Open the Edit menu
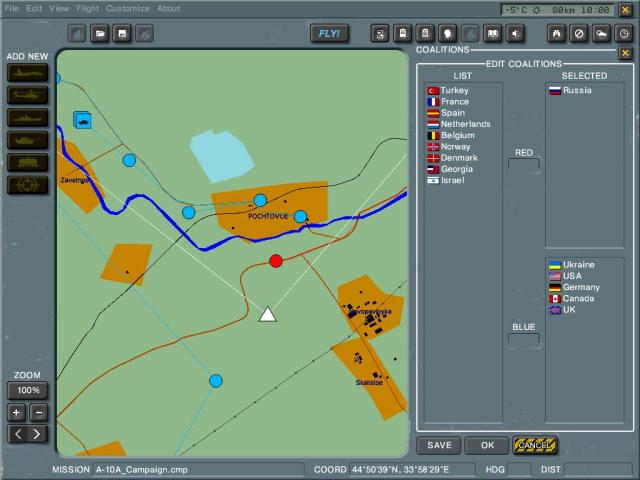Screen dimensions: 640x480 (x=34, y=8)
